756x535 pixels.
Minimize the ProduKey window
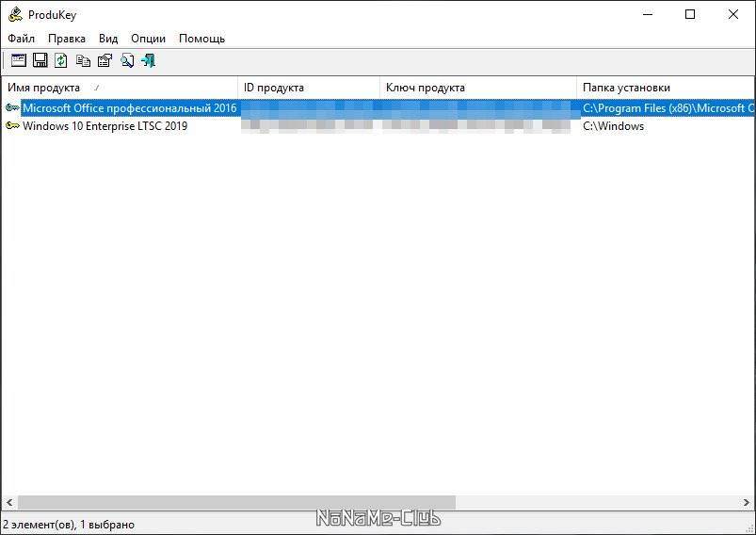tap(648, 14)
